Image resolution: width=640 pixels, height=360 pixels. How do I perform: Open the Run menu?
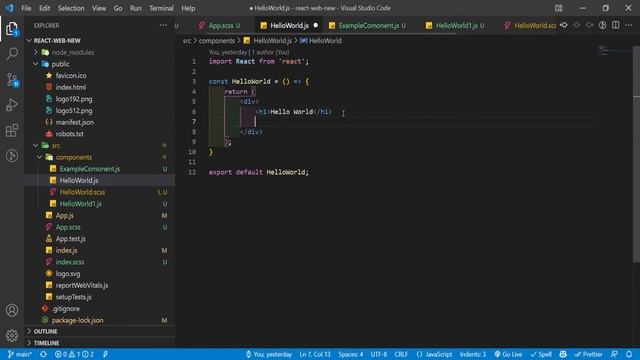tap(136, 8)
